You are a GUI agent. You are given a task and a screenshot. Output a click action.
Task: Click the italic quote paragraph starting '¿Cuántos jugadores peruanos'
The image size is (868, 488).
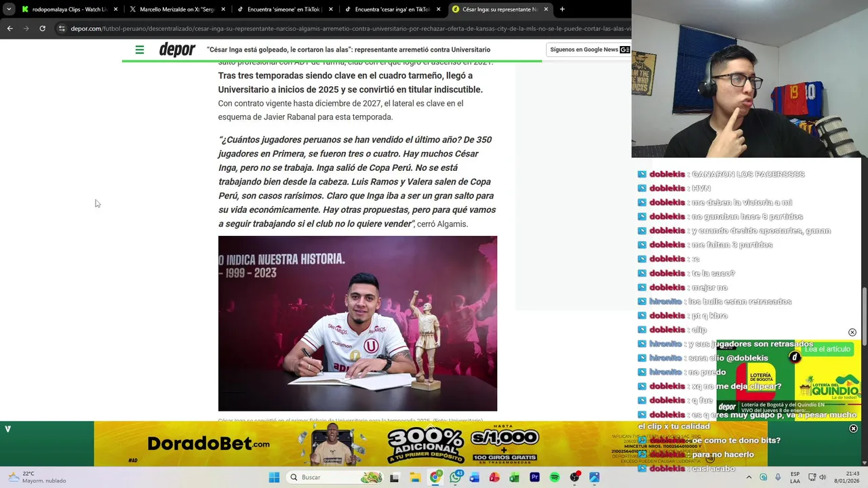coord(357,182)
